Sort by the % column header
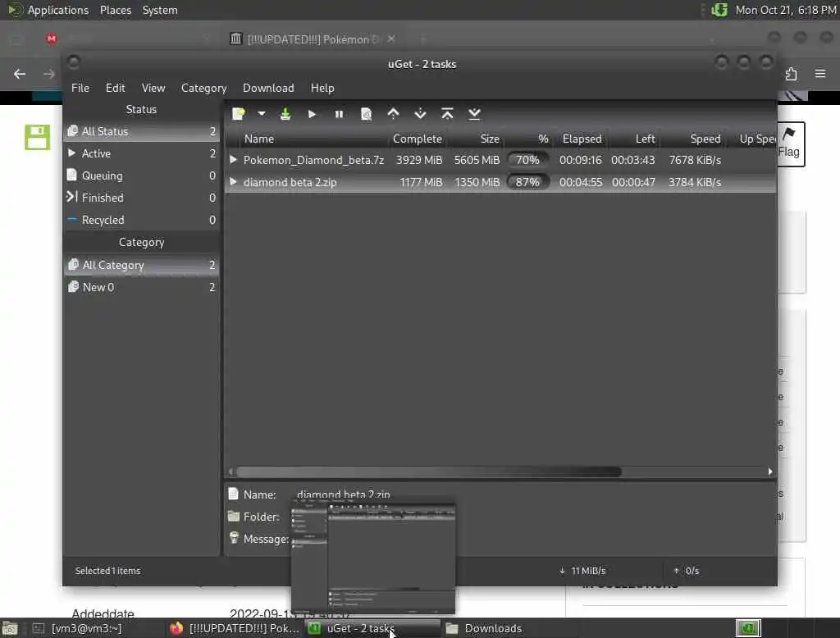This screenshot has height=638, width=840. [543, 139]
